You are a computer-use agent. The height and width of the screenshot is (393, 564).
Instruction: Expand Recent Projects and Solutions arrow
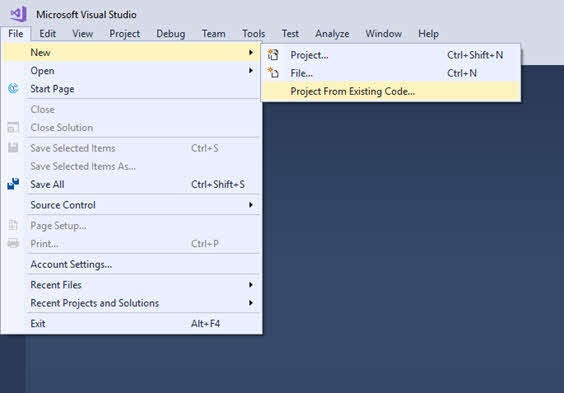click(x=251, y=303)
